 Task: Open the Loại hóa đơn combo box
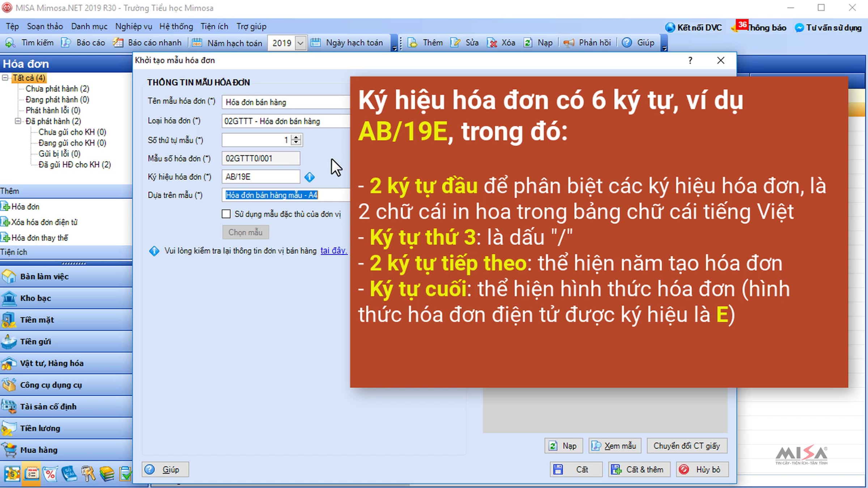[286, 121]
